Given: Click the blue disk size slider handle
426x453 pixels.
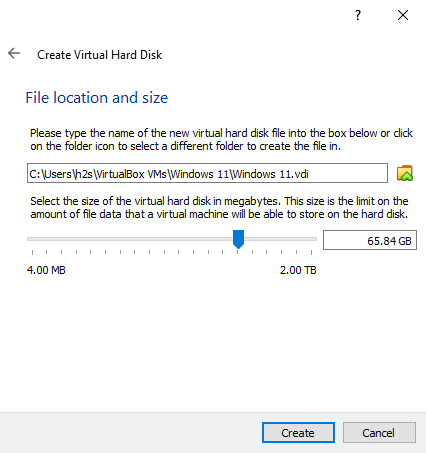Looking at the screenshot, I should 238,239.
